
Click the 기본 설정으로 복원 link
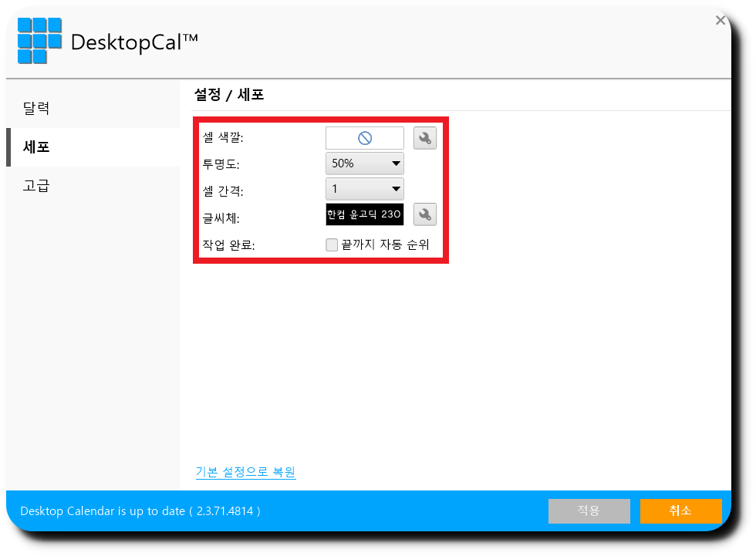245,472
